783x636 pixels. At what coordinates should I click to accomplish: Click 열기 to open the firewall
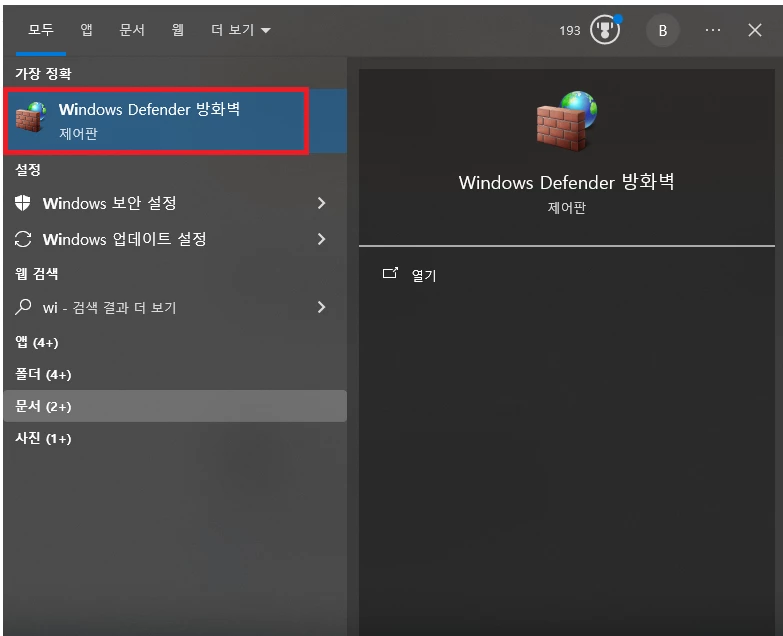[424, 275]
